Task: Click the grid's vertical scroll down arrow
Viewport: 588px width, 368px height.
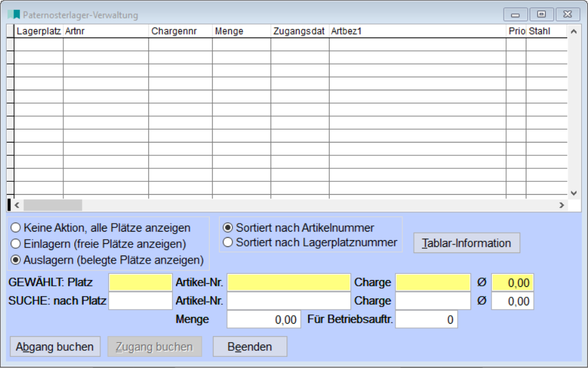Action: coord(574,192)
